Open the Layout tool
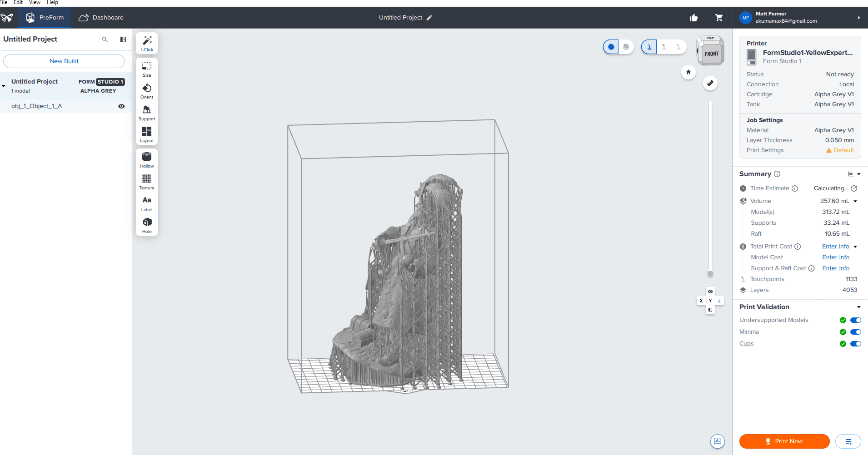This screenshot has width=868, height=455. pos(147,134)
